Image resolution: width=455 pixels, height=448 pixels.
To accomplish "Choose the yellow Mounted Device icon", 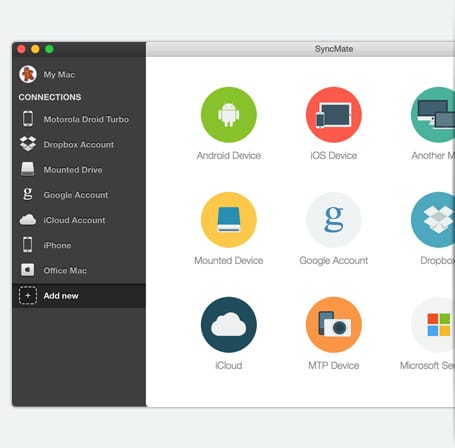I will [x=229, y=220].
